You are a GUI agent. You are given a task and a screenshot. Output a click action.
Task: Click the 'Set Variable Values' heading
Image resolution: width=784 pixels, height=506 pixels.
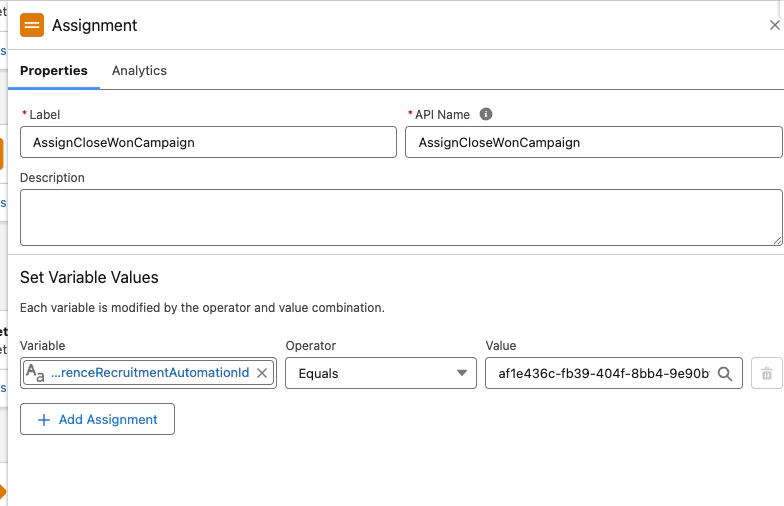[x=89, y=278]
